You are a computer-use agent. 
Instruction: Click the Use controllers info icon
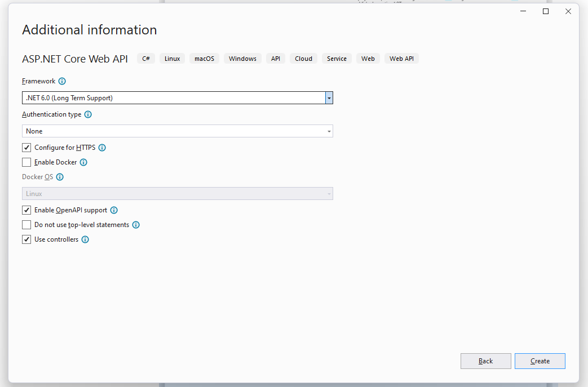point(85,239)
